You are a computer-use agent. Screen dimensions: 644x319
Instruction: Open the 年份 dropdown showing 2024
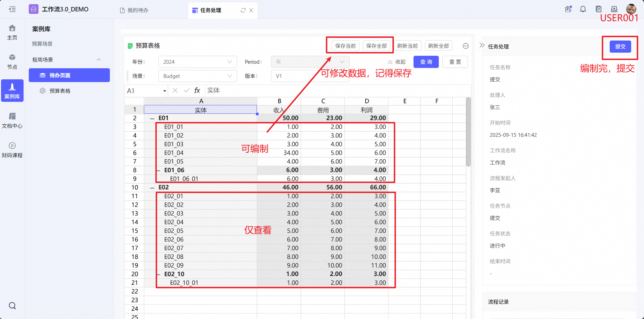point(197,62)
